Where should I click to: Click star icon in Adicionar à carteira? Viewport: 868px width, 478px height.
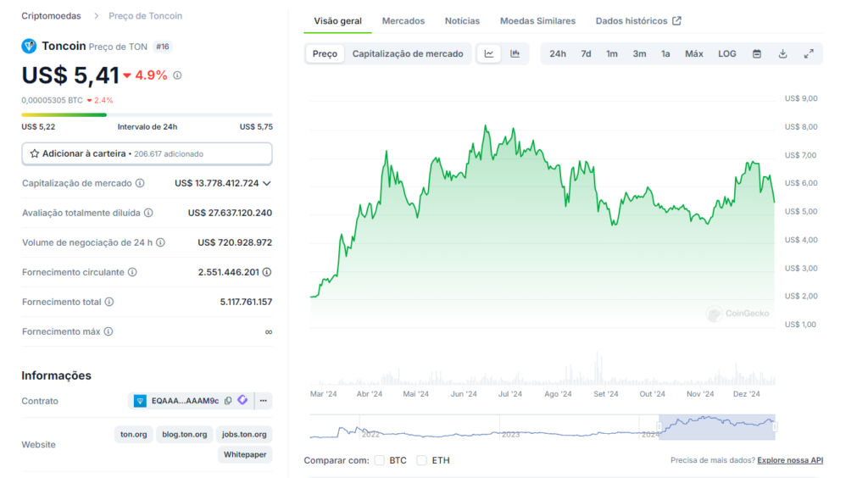[34, 153]
